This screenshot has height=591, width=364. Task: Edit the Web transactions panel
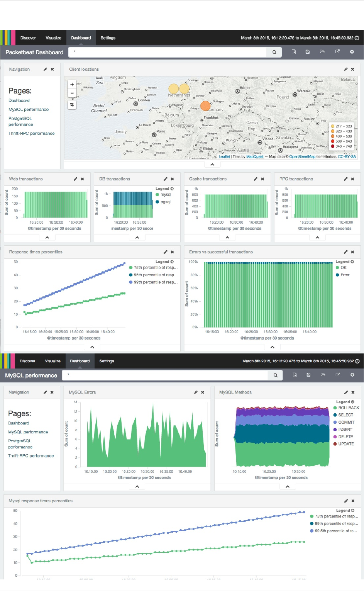(x=75, y=179)
